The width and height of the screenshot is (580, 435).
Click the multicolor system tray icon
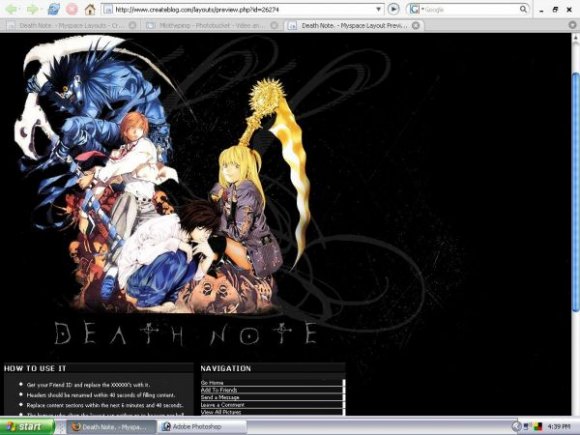point(538,426)
